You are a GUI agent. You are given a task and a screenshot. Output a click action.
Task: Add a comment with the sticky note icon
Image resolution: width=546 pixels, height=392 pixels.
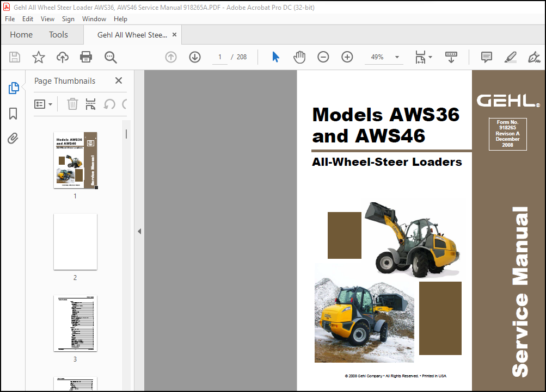(486, 57)
